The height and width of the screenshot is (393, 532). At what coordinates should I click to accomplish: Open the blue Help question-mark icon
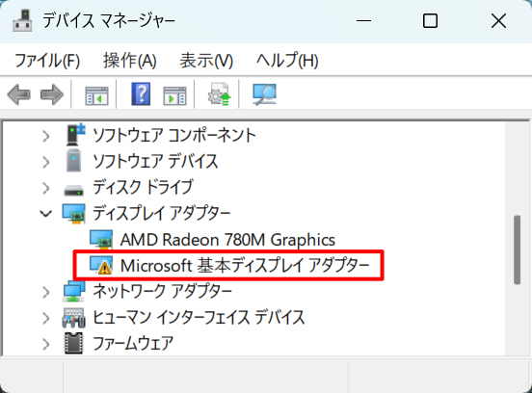tap(141, 94)
